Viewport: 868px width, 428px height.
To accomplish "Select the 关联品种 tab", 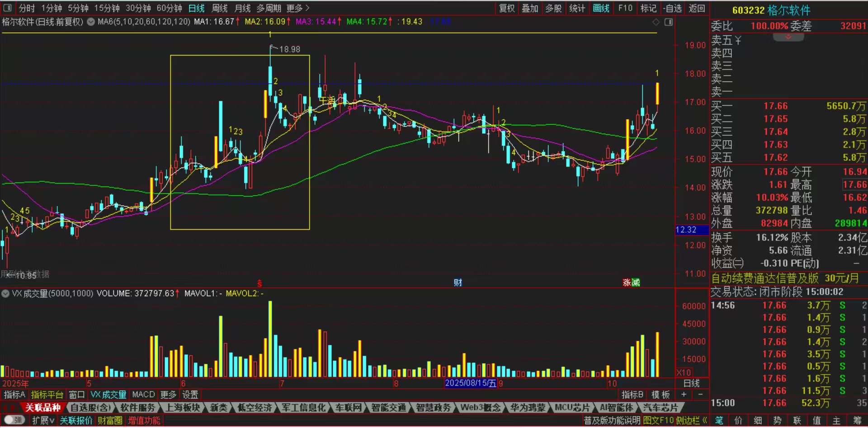I will 43,408.
